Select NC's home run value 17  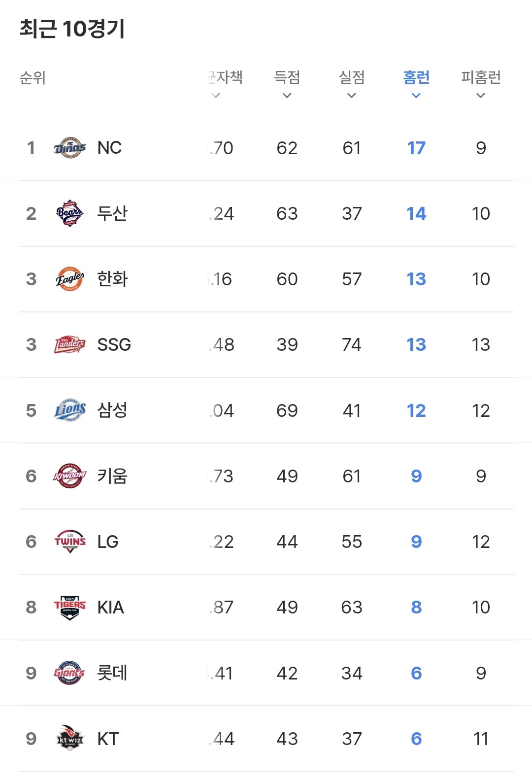(x=416, y=148)
